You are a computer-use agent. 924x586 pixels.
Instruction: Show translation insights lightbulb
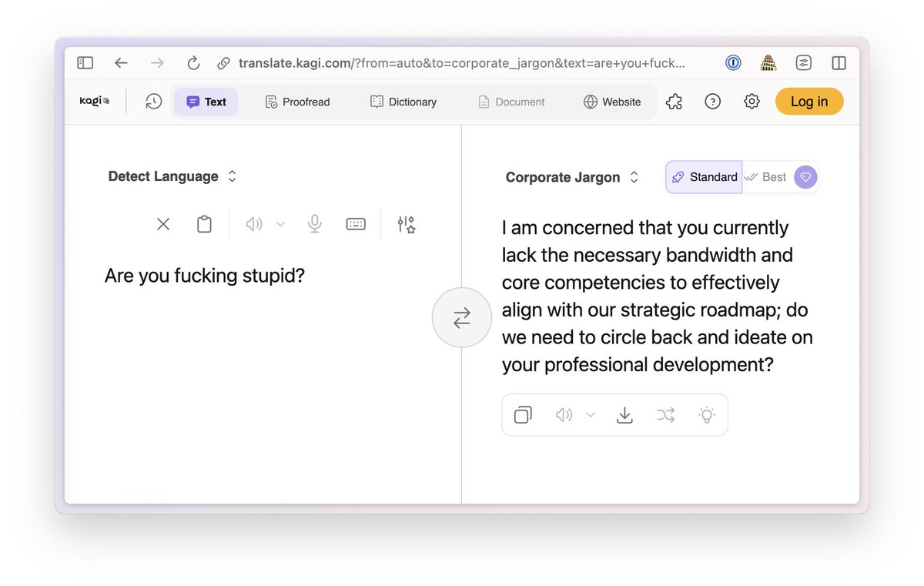(707, 415)
